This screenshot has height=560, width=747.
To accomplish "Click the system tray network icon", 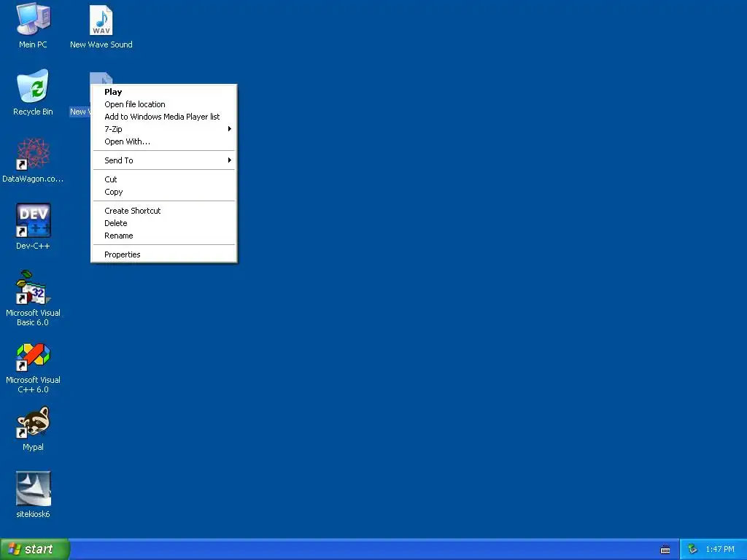I will pyautogui.click(x=692, y=549).
